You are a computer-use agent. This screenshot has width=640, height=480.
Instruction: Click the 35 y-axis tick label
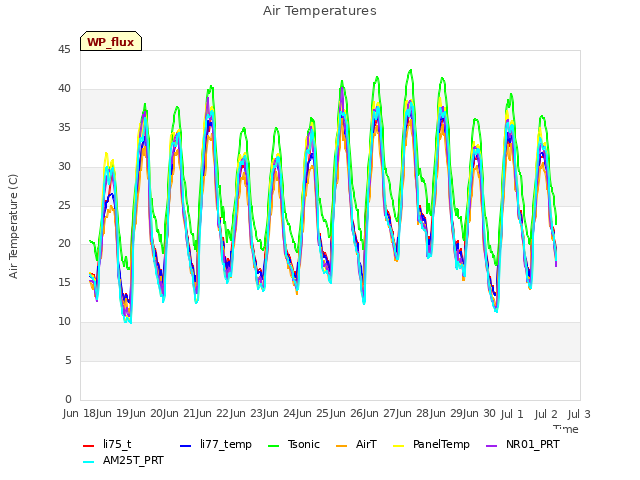coord(64,127)
